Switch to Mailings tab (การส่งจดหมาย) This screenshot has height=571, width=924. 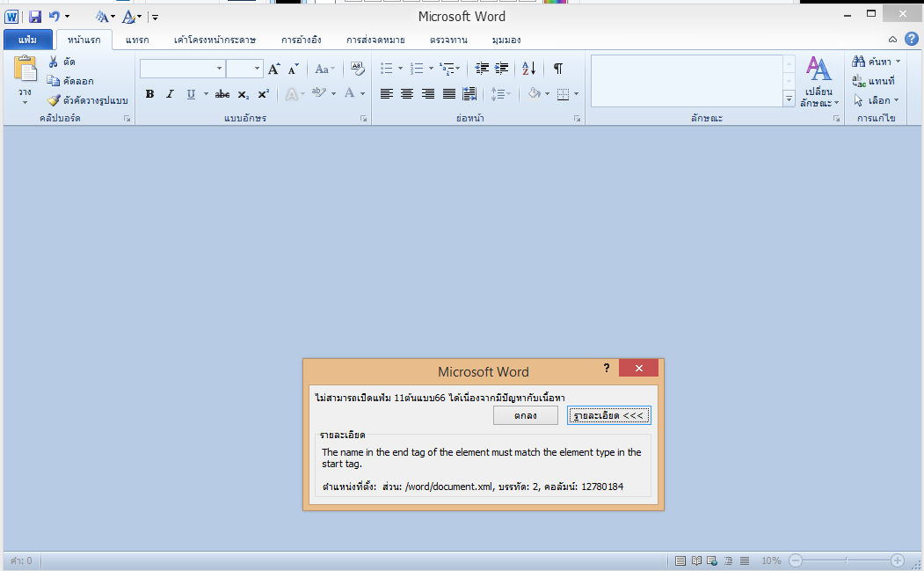pyautogui.click(x=375, y=40)
